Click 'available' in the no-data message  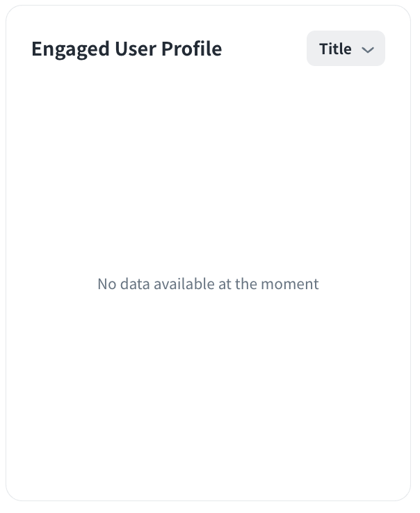(x=184, y=284)
